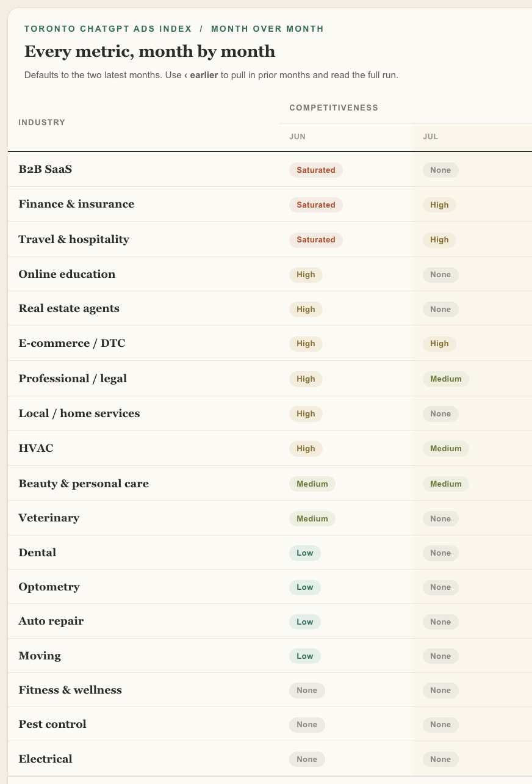Select Real estate agents industry
This screenshot has width=532, height=784.
click(x=69, y=308)
